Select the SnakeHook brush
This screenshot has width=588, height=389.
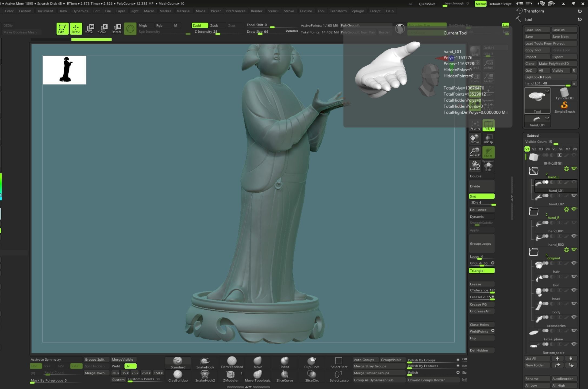205,363
